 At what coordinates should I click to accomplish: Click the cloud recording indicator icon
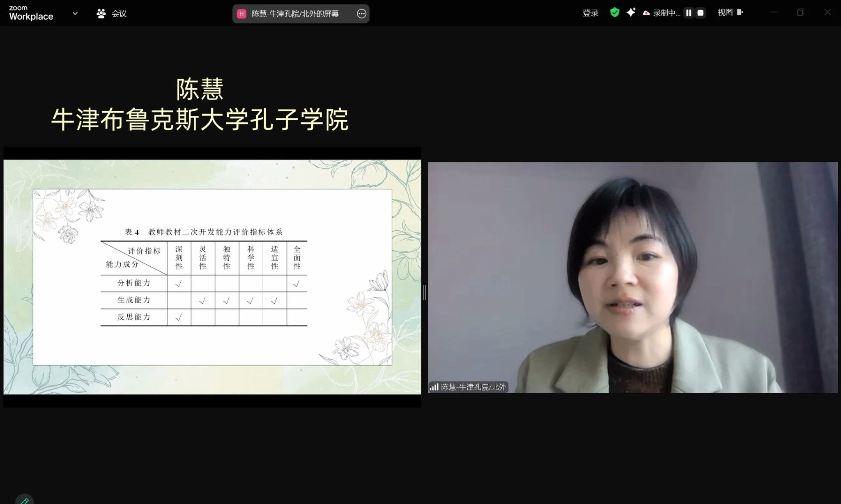[646, 13]
